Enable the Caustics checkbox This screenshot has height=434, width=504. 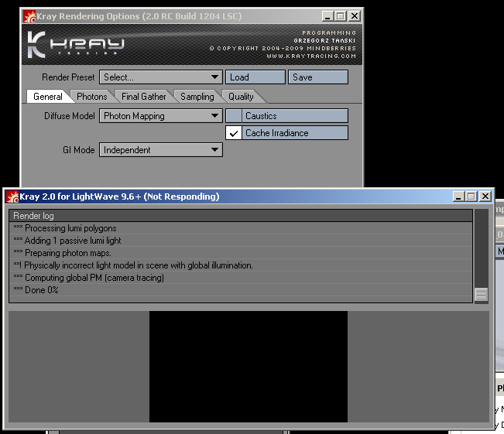coord(234,116)
